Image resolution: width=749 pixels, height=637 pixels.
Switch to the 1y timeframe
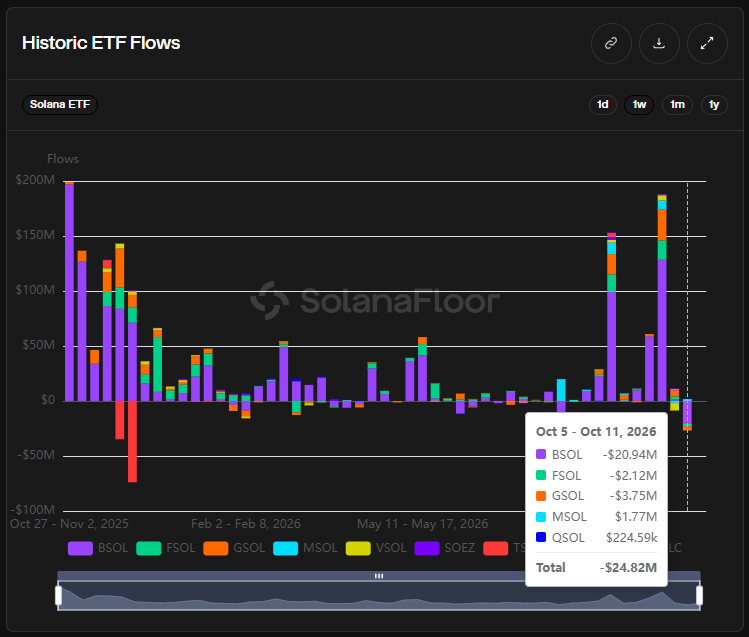714,105
